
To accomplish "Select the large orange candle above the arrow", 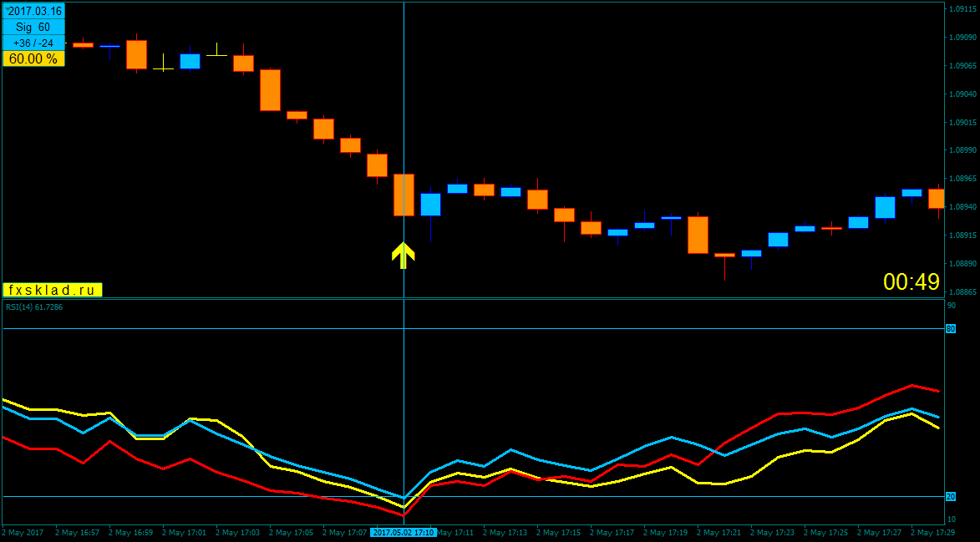I will (x=404, y=195).
